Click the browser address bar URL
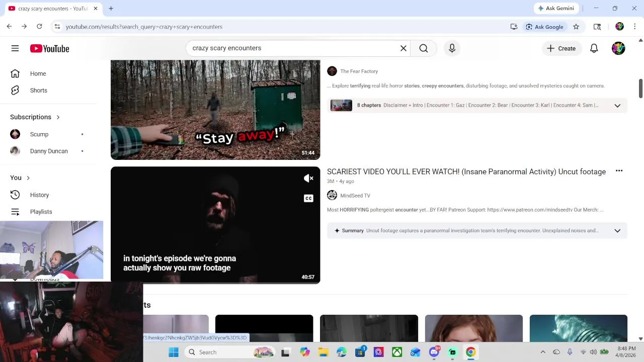This screenshot has height=362, width=644. coord(144,27)
